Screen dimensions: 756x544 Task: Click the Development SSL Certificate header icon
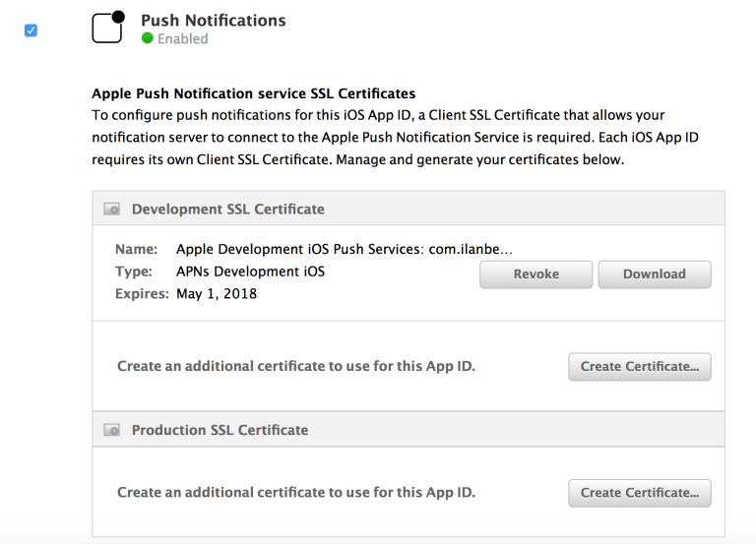pyautogui.click(x=112, y=210)
